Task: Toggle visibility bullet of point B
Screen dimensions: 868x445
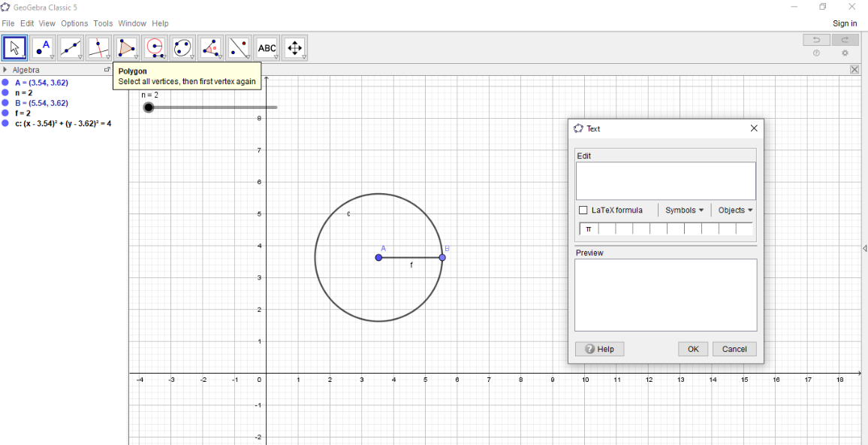Action: [5, 102]
